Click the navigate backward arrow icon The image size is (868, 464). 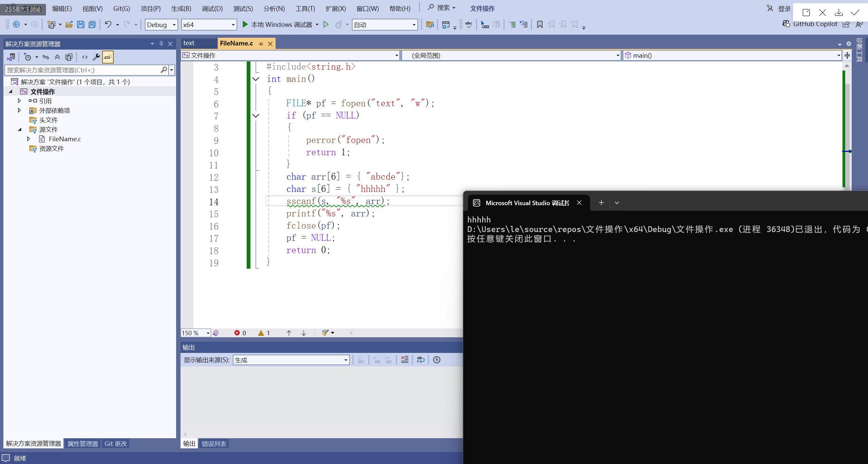click(16, 24)
